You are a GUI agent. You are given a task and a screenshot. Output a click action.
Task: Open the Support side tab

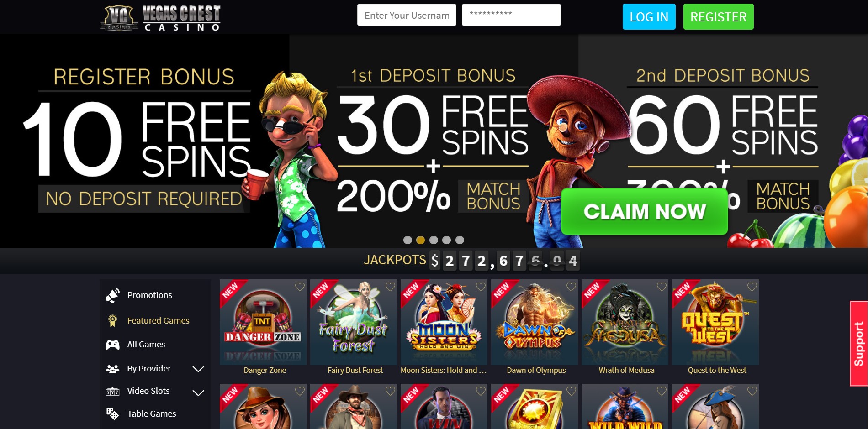click(x=859, y=344)
